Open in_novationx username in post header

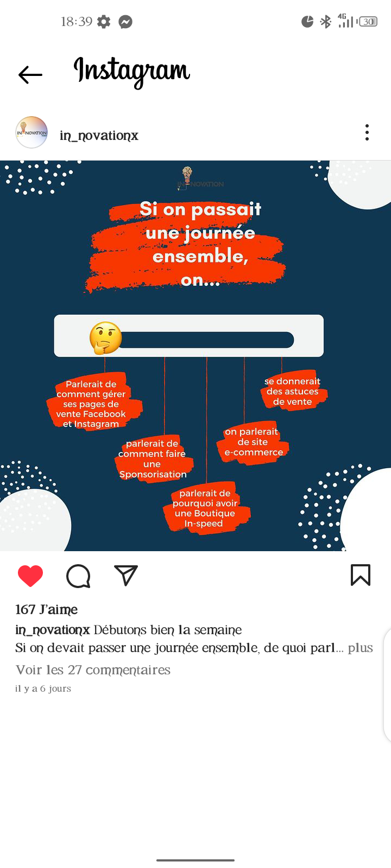click(x=99, y=136)
